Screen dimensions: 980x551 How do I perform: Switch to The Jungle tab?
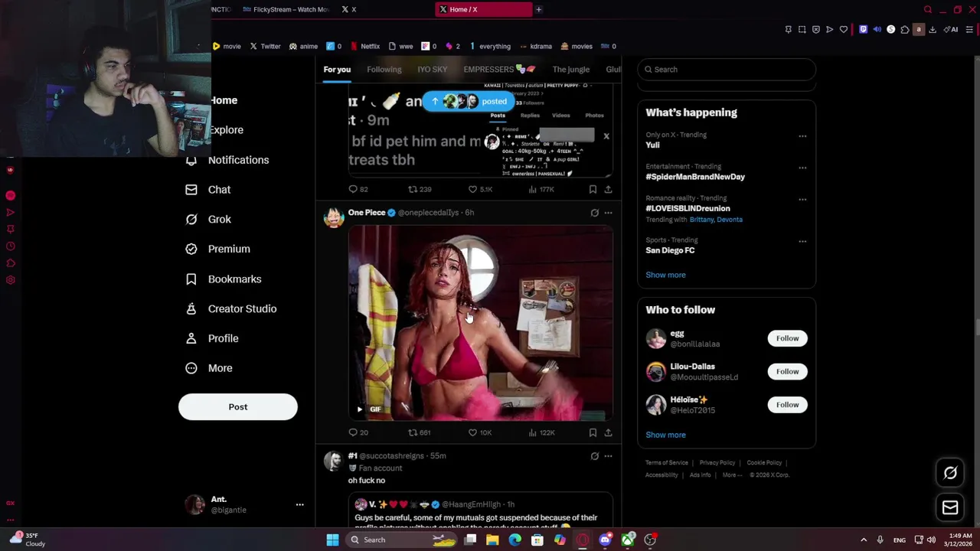pos(571,70)
